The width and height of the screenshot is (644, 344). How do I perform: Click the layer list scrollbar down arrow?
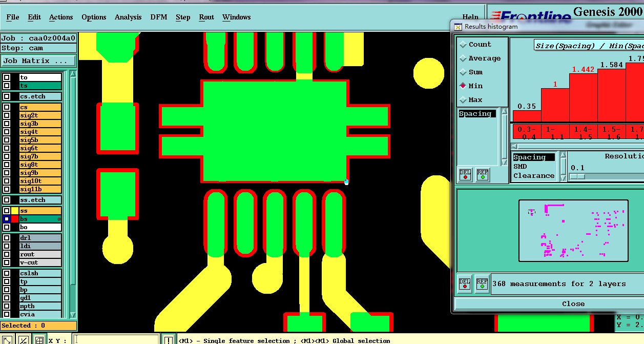tap(72, 315)
